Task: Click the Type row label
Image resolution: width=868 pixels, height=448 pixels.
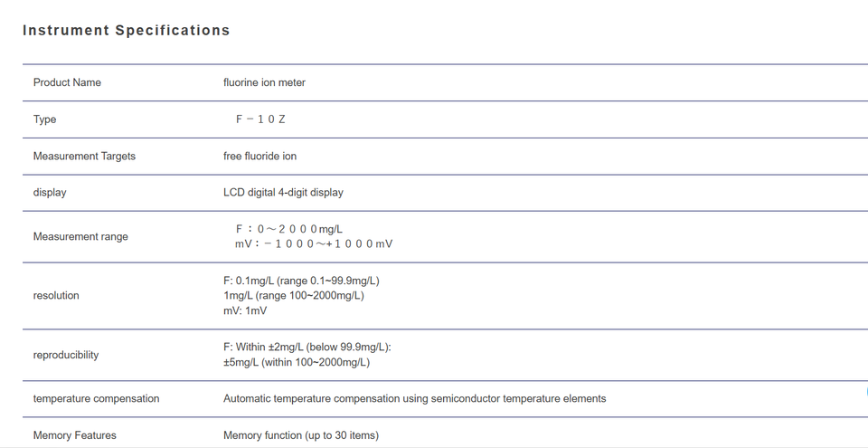Action: (45, 119)
